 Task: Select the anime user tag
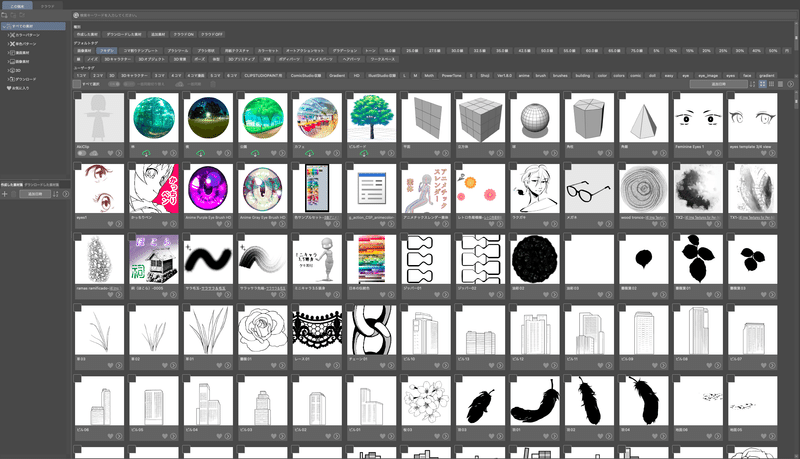[523, 75]
